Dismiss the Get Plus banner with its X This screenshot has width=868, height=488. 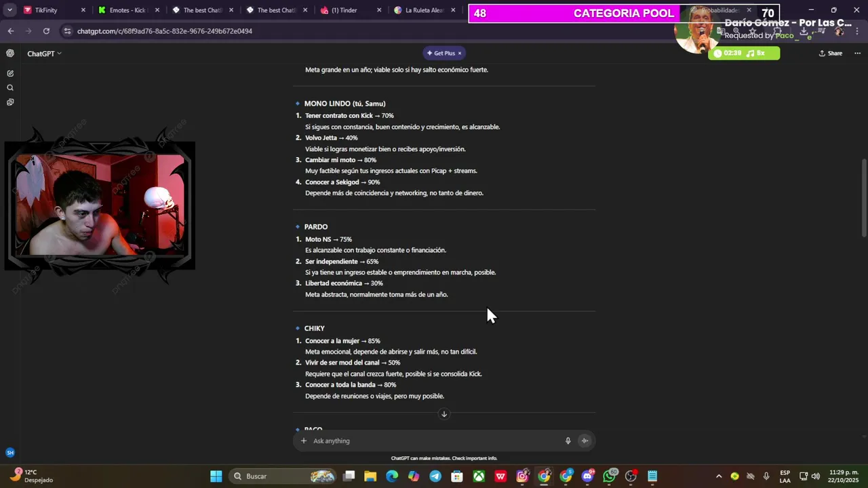tap(459, 54)
